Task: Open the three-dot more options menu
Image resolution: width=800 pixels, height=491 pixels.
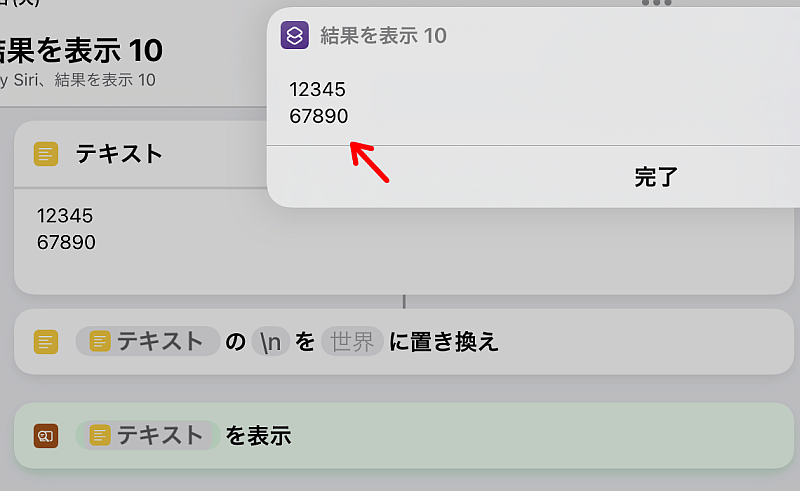Action: tap(657, 3)
